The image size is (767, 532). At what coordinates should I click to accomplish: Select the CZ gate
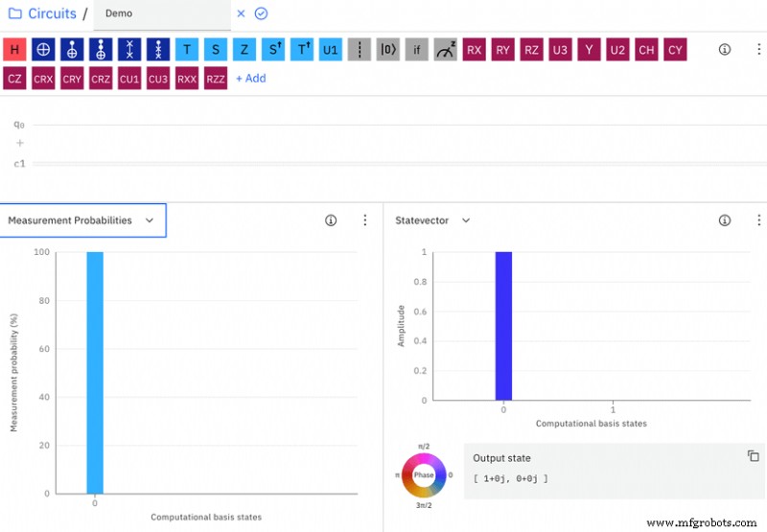[x=14, y=79]
